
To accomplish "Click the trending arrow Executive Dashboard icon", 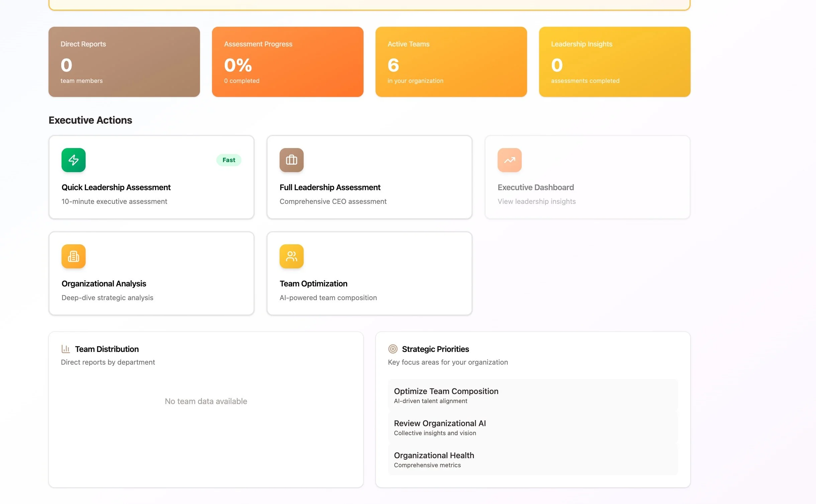I will (509, 160).
